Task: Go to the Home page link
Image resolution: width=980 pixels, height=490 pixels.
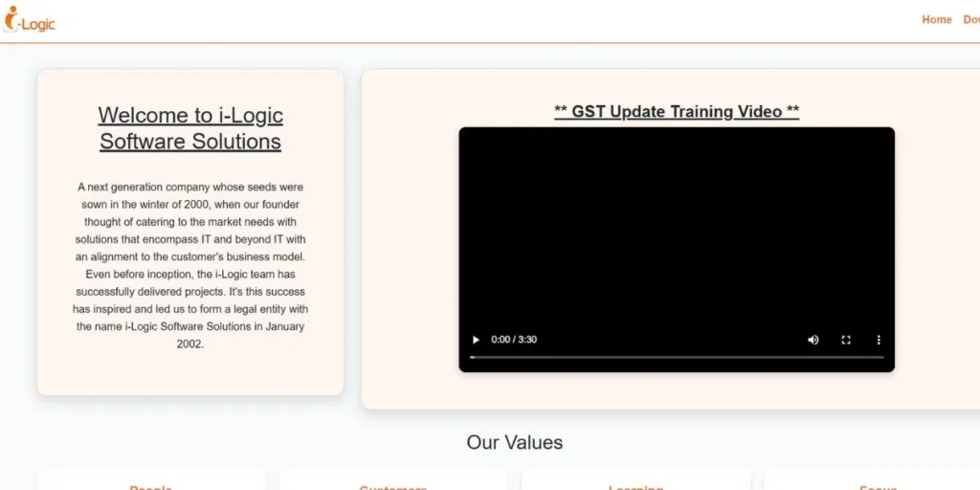Action: tap(936, 19)
